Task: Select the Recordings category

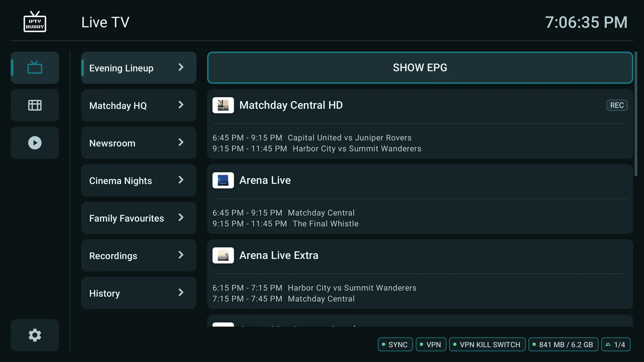Action: (x=139, y=255)
